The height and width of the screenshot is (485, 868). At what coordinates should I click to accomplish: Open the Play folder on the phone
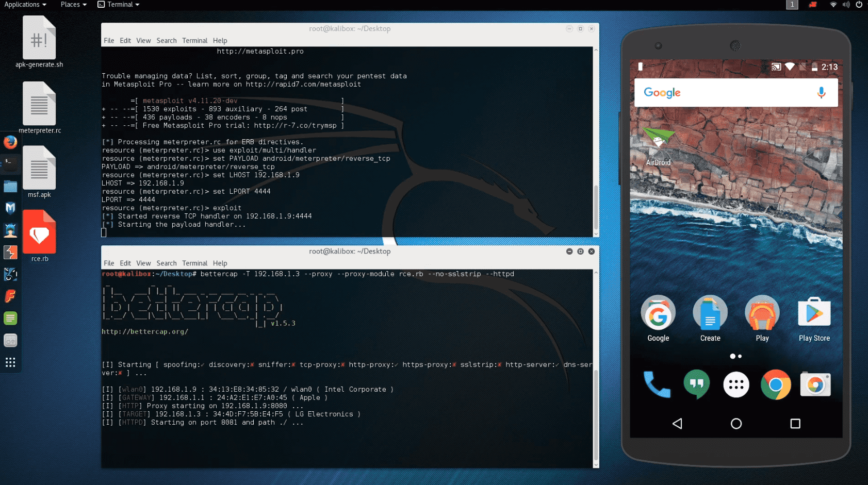tap(762, 318)
